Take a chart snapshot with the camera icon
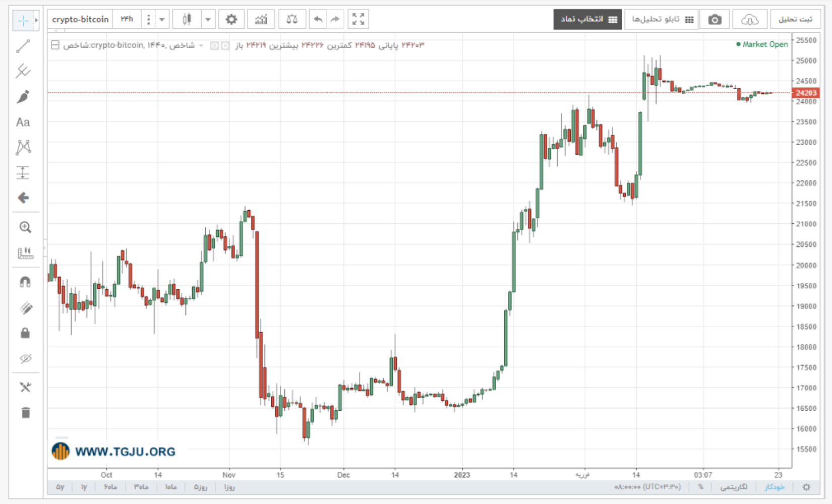 click(715, 20)
